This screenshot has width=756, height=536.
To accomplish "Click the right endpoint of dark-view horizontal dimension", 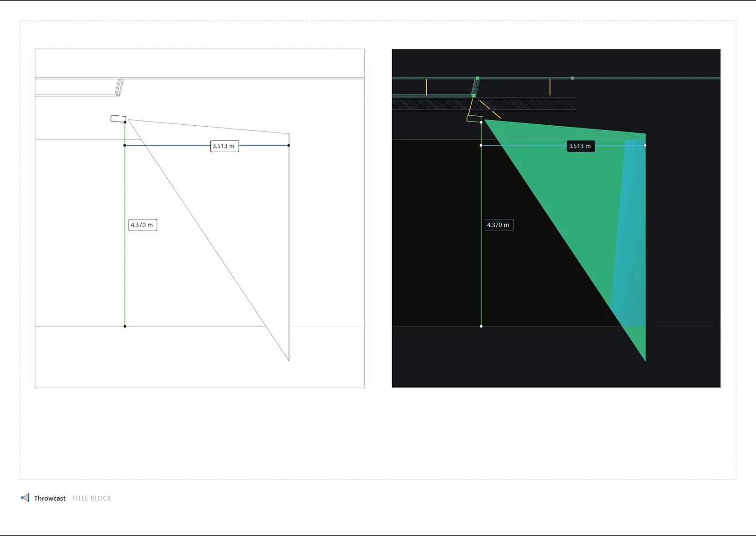I will (x=645, y=146).
